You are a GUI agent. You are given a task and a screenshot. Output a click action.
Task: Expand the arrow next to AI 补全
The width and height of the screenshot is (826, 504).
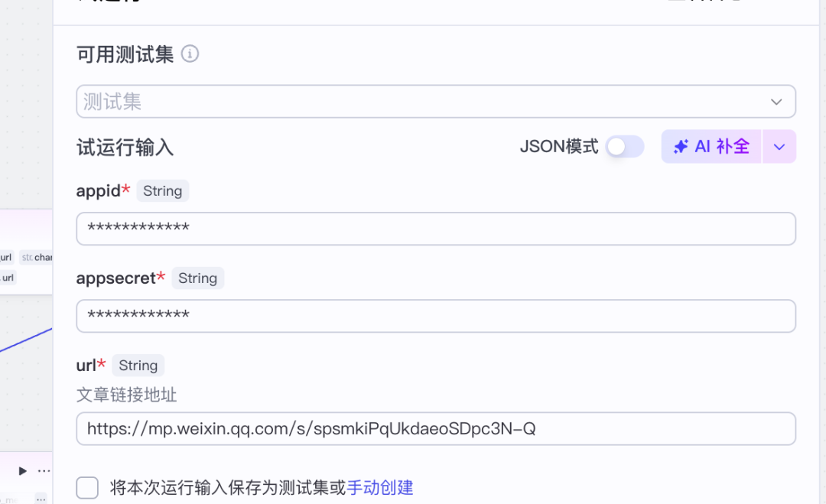point(779,147)
